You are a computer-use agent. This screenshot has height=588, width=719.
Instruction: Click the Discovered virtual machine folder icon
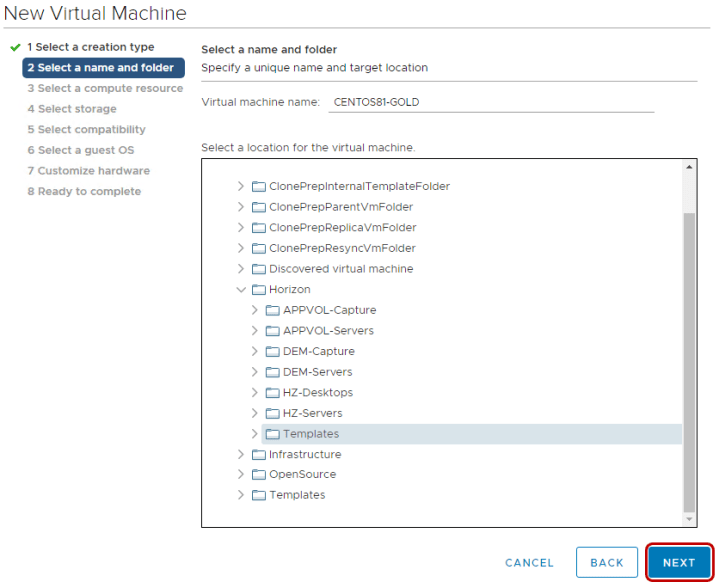(258, 269)
